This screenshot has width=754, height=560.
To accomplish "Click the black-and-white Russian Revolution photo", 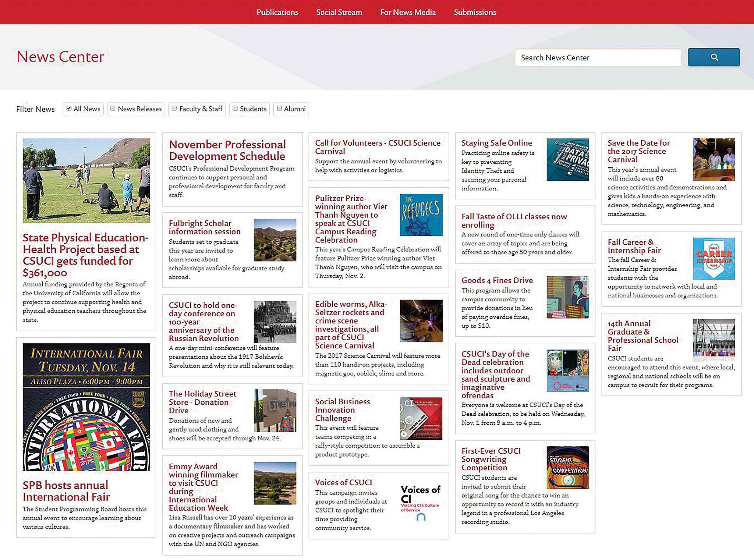I will point(275,322).
